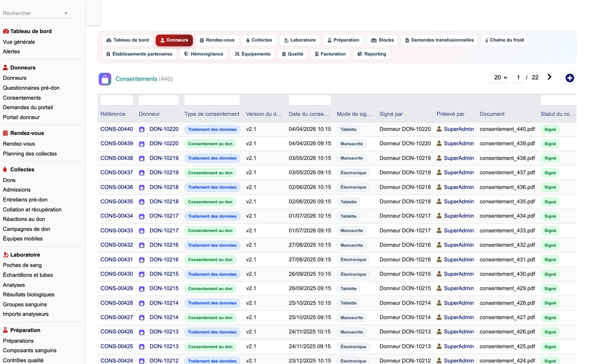This screenshot has width=589, height=364.
Task: Click donor icon in CONS-00437 row
Action: click(142, 173)
